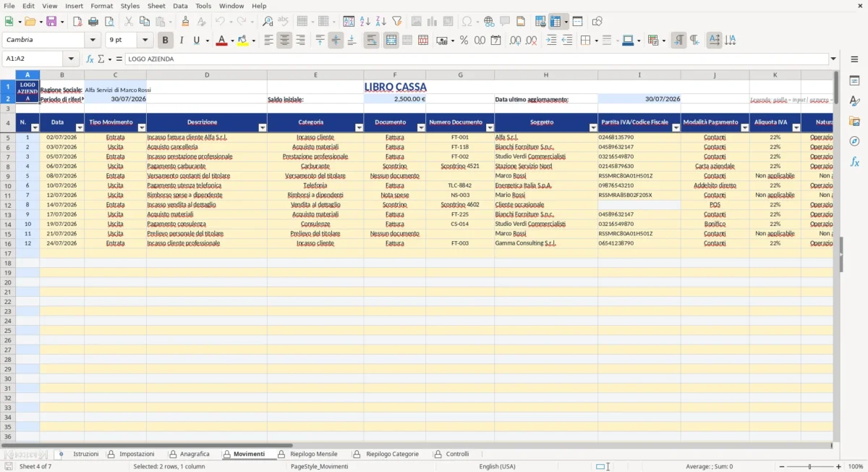Open the filter dropdown on Soggetto column

593,127
